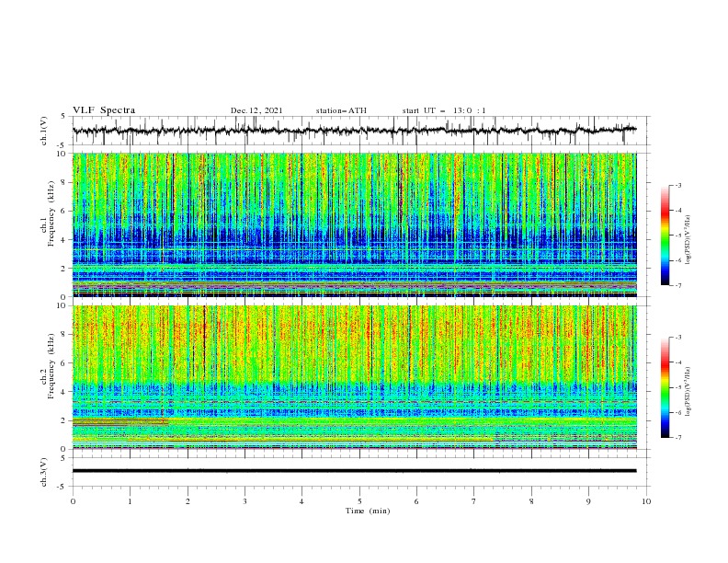Viewport: 728px width, 563px height.
Task: Click the ch.2 PSD color scale bar
Action: coord(665,387)
